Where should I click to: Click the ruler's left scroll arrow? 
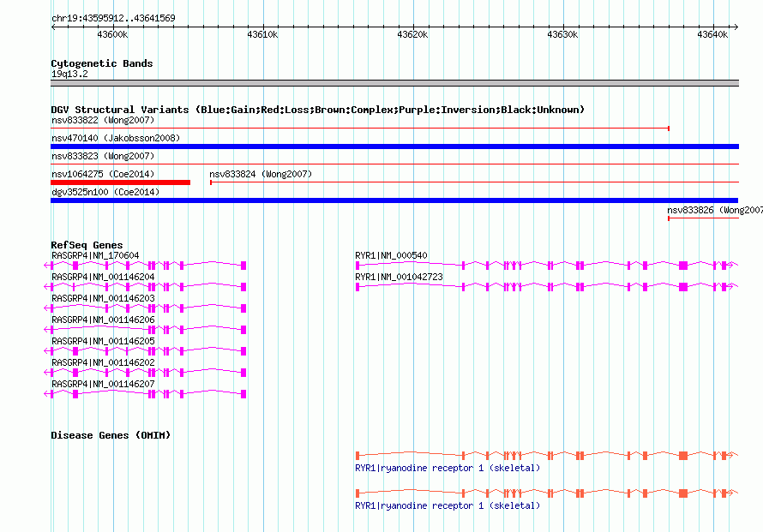tap(53, 27)
